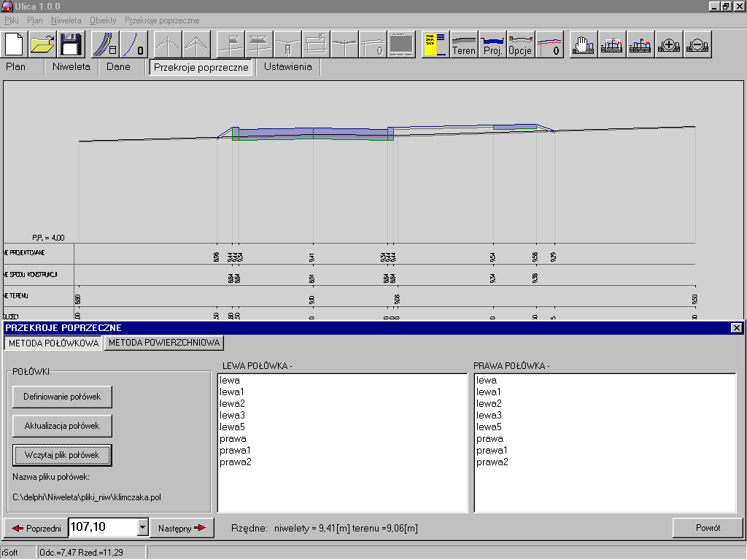Click the yellow legend sheet icon

pos(436,44)
